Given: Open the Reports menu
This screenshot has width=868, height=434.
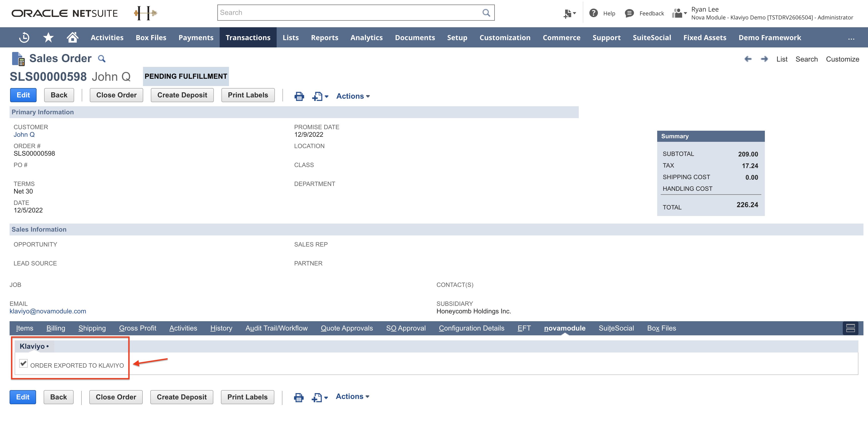Looking at the screenshot, I should [325, 37].
